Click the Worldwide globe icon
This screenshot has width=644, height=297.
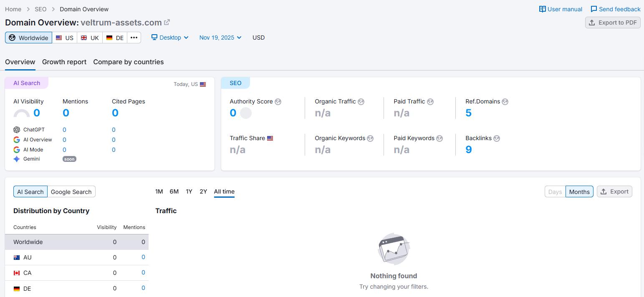[x=12, y=38]
